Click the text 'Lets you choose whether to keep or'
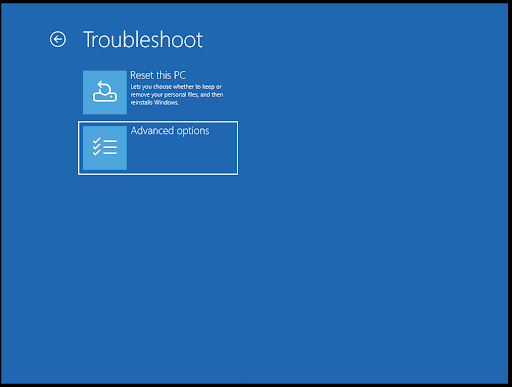 (176, 87)
